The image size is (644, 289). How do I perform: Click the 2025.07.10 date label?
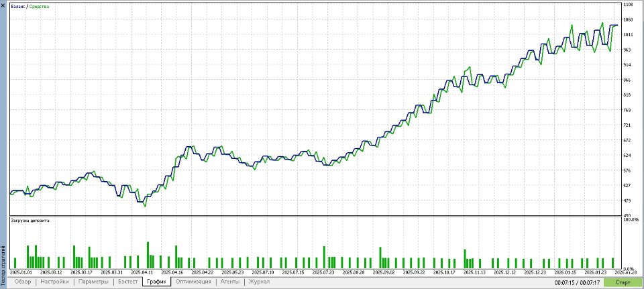tap(263, 272)
